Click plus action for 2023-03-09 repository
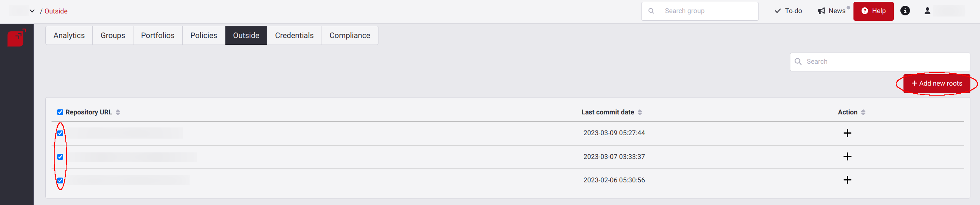The height and width of the screenshot is (205, 980). pos(847,133)
